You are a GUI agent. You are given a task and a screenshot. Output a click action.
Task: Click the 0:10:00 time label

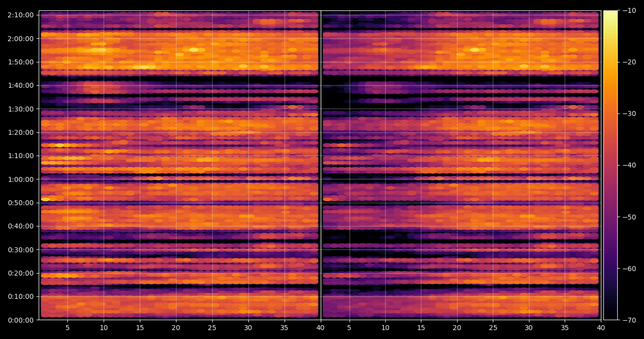click(20, 296)
